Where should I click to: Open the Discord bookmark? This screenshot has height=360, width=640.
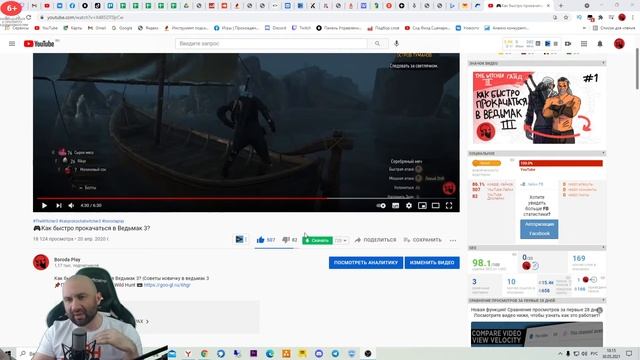(276, 28)
